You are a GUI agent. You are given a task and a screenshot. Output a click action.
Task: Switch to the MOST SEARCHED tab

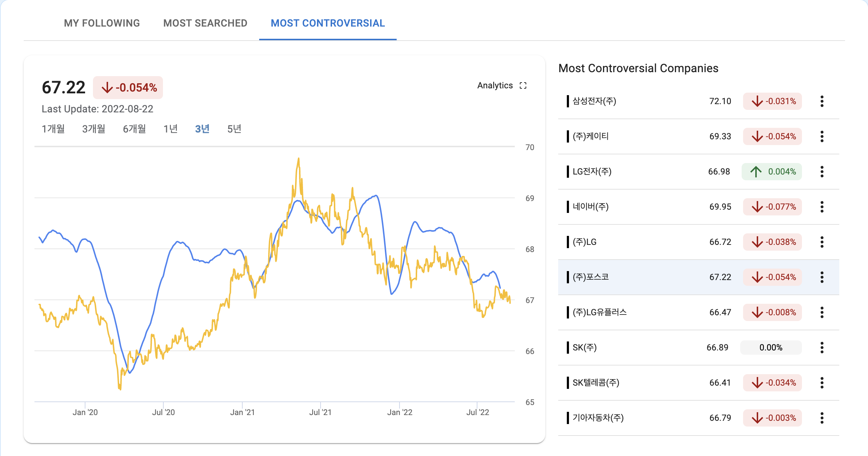point(205,23)
